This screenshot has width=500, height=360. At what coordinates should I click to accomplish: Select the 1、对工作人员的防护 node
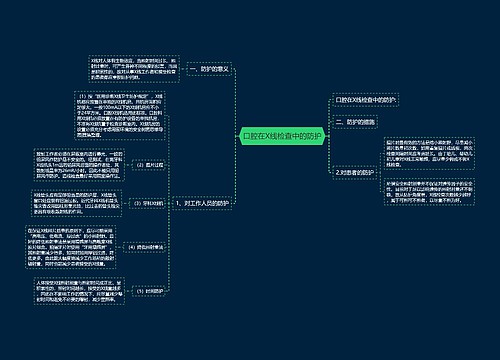[202, 203]
